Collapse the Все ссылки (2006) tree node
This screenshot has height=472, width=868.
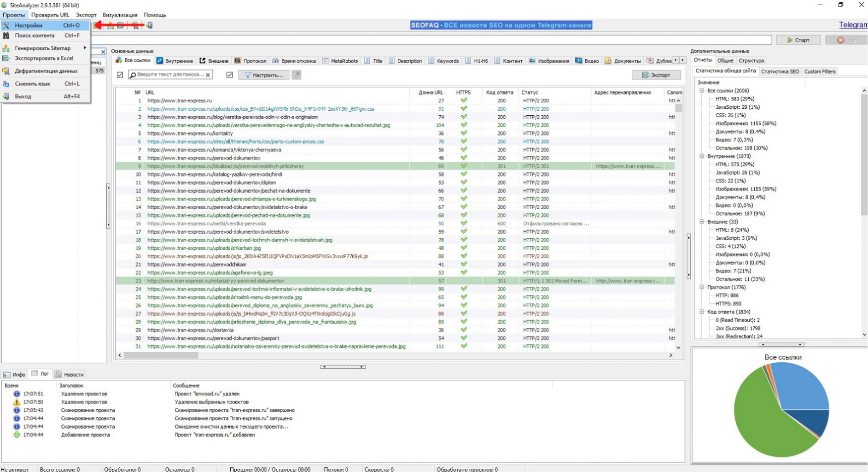702,91
